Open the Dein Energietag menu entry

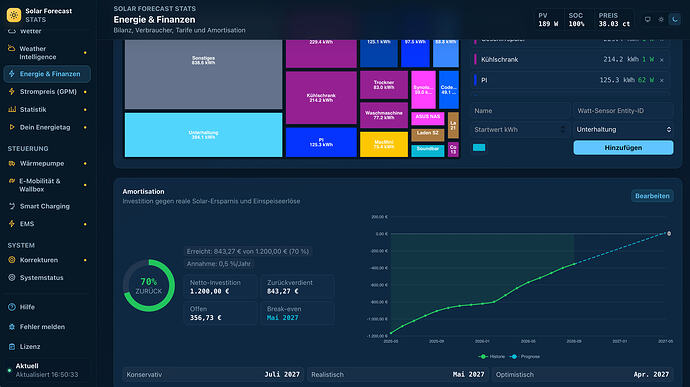47,127
